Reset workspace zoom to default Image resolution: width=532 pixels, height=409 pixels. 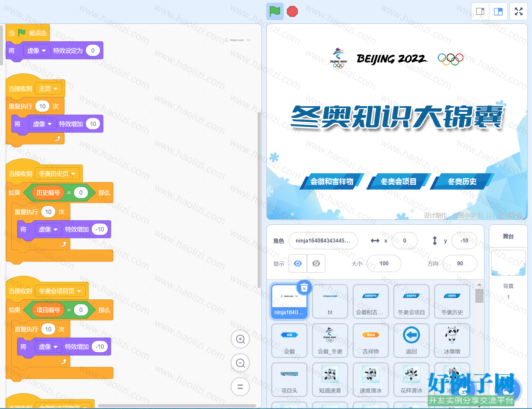pyautogui.click(x=240, y=387)
